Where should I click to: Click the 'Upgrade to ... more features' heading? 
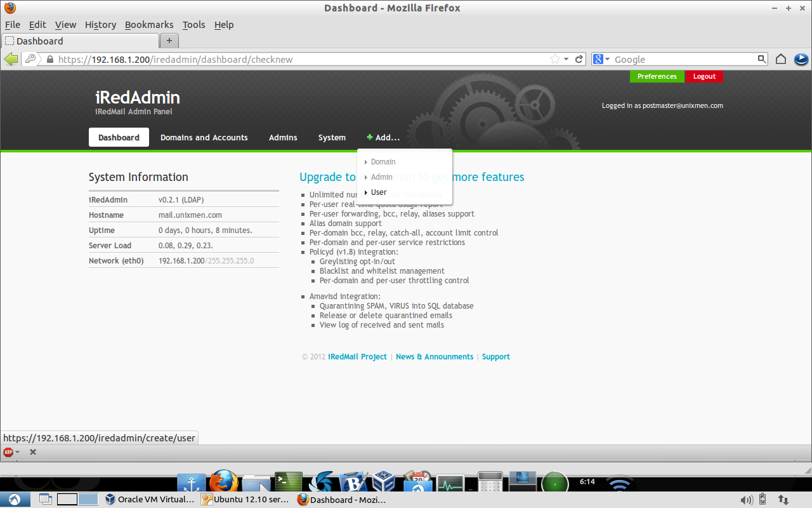click(x=412, y=177)
